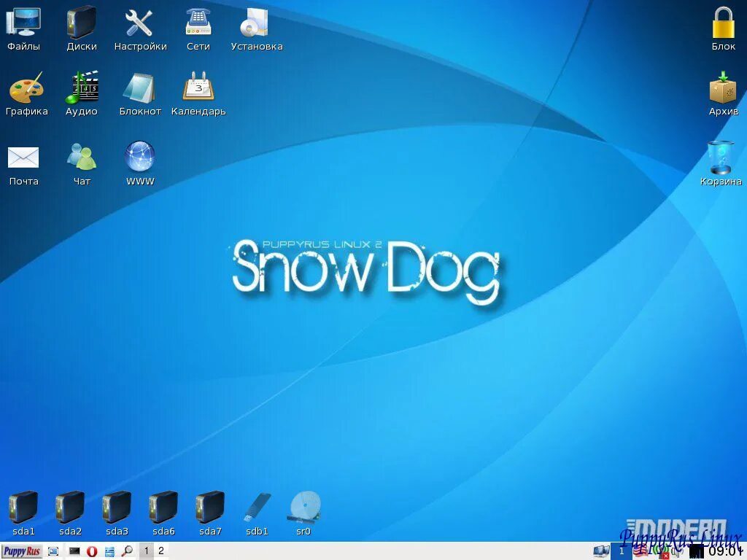
Task: Click the 09:01 taskbar clock
Action: [x=726, y=551]
